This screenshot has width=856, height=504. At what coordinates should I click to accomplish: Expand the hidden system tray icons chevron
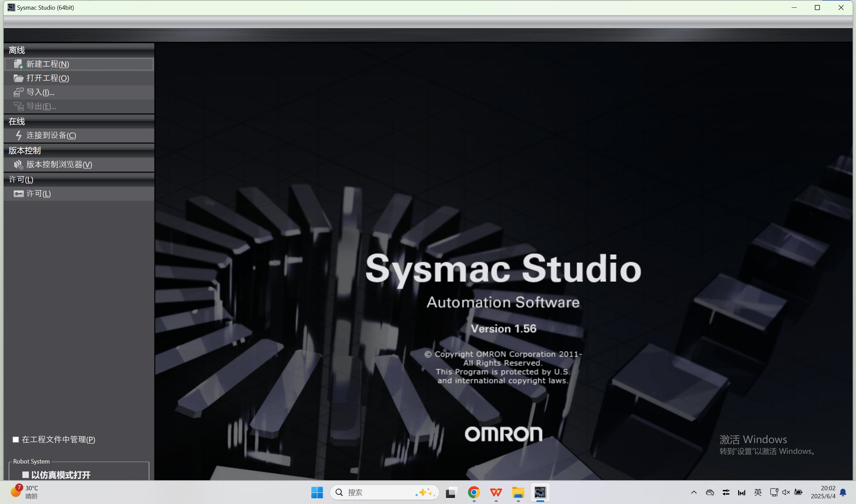694,492
